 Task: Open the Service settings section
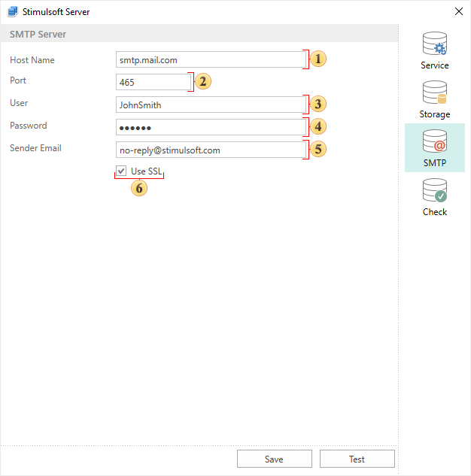tap(435, 50)
